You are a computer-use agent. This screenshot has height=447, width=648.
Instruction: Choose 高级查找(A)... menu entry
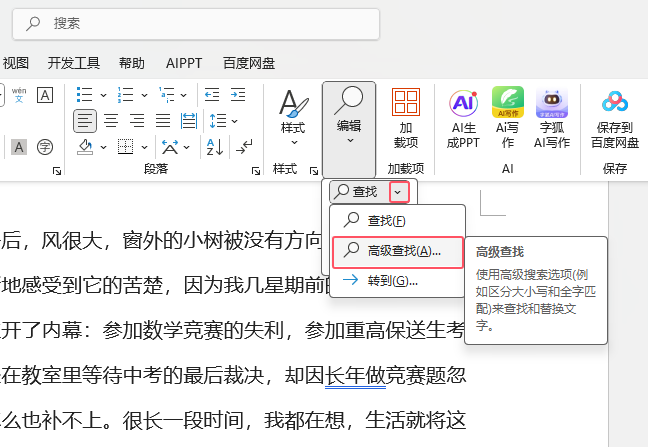[x=398, y=252]
